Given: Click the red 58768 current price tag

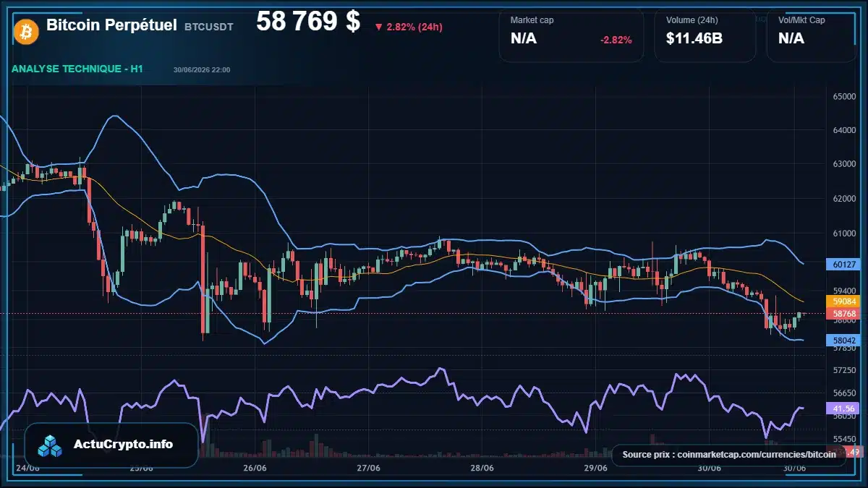Looking at the screenshot, I should (x=844, y=314).
